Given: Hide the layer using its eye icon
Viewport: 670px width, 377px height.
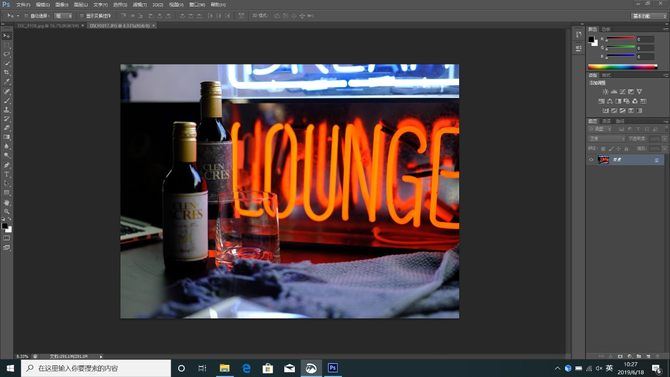Looking at the screenshot, I should [x=591, y=159].
